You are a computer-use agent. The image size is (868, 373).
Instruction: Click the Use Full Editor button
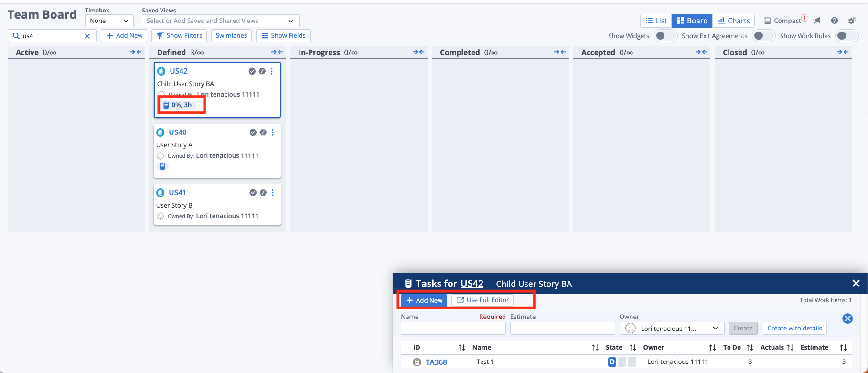pyautogui.click(x=482, y=300)
